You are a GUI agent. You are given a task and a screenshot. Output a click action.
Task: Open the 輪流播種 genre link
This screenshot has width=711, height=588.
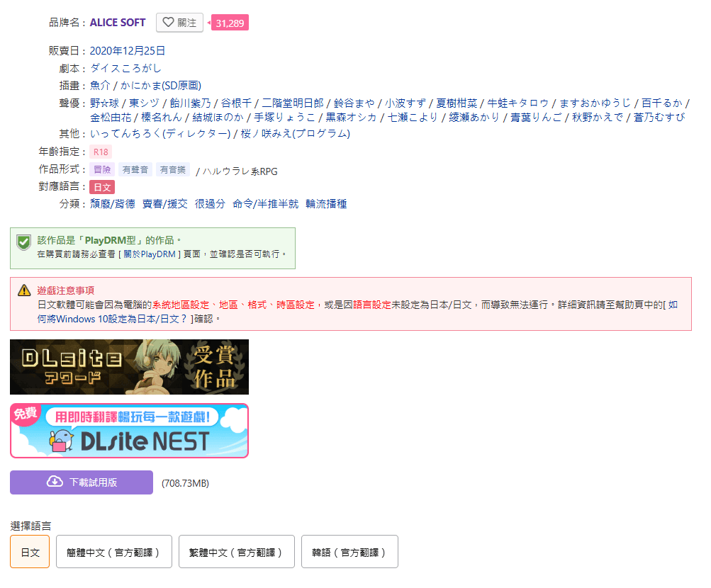click(x=327, y=204)
